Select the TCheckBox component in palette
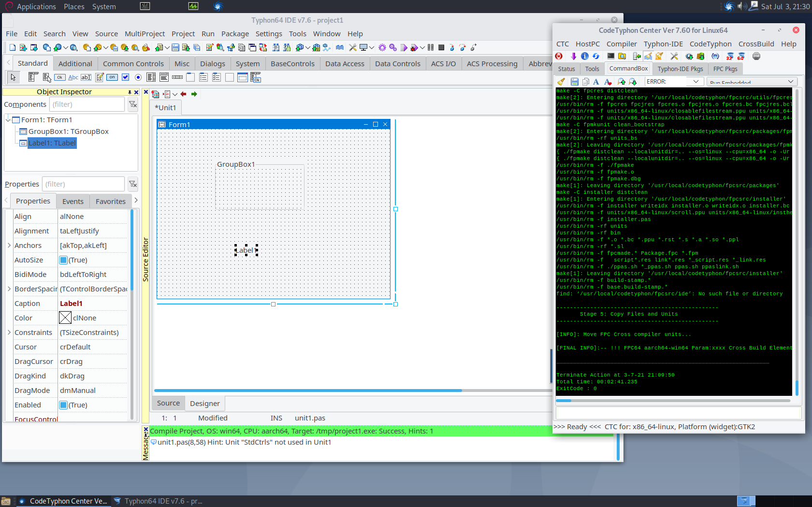 125,77
